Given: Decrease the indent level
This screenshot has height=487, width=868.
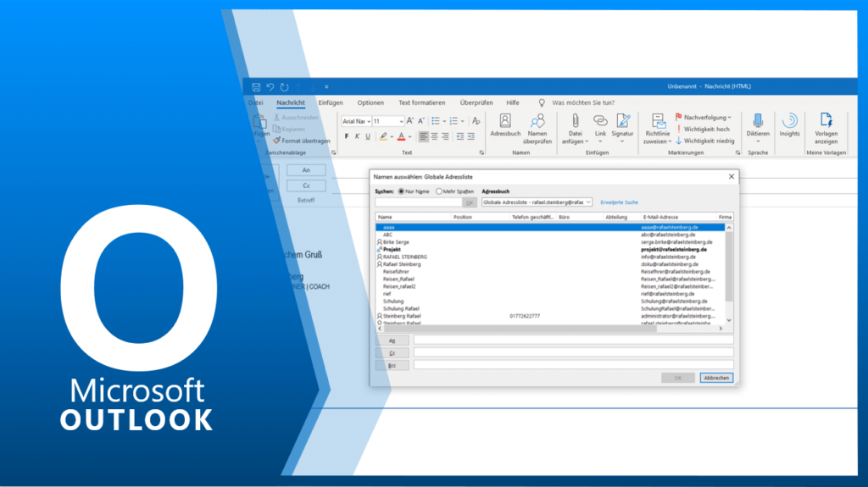Looking at the screenshot, I should (460, 136).
